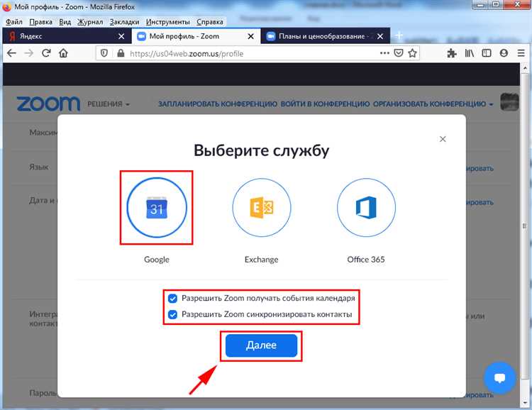Click the Далее button

(261, 345)
